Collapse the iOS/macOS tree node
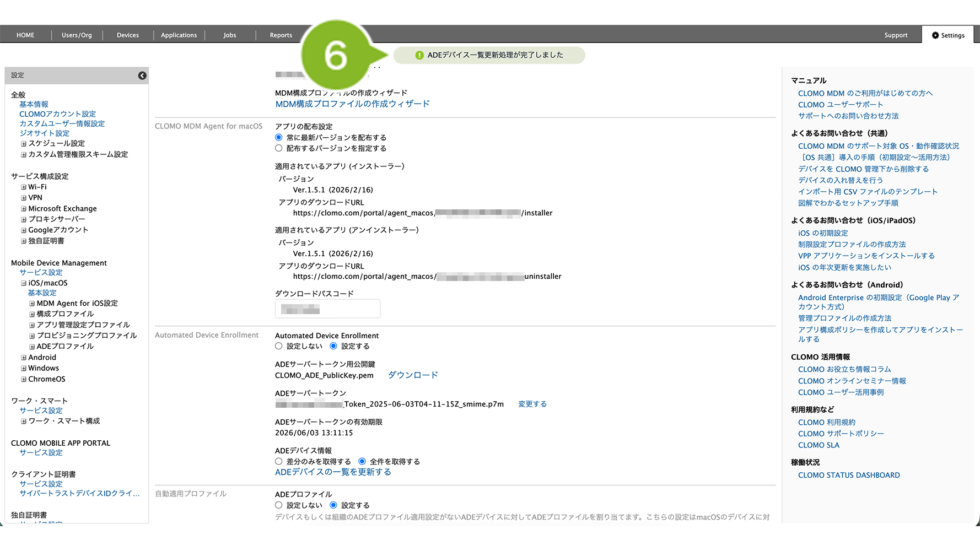This screenshot has width=980, height=551. (x=24, y=283)
